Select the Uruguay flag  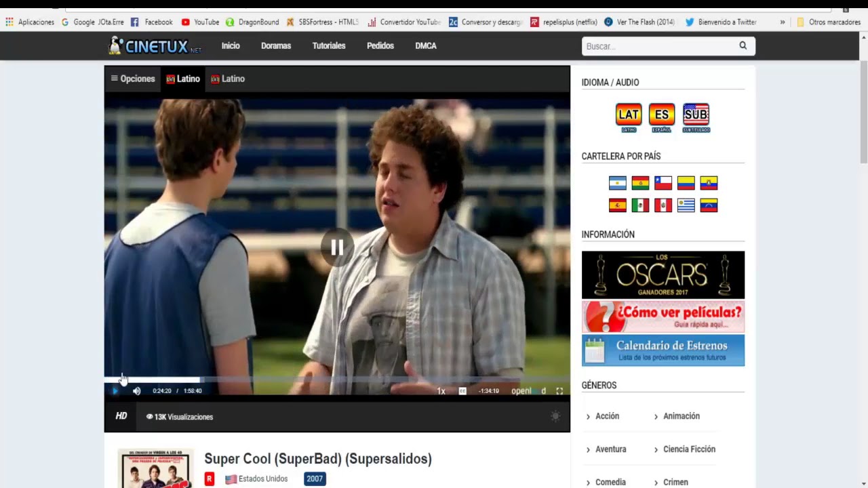coord(686,205)
